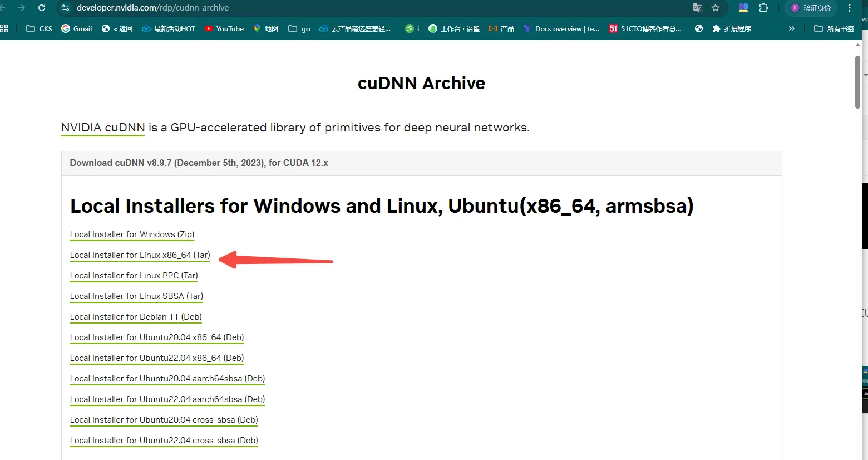Download installer for Ubuntu20.04 x86_64 (Deb)

tap(157, 337)
